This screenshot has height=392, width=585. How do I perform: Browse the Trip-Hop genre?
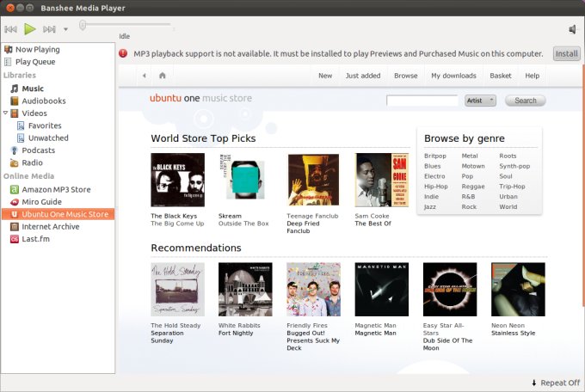(512, 187)
